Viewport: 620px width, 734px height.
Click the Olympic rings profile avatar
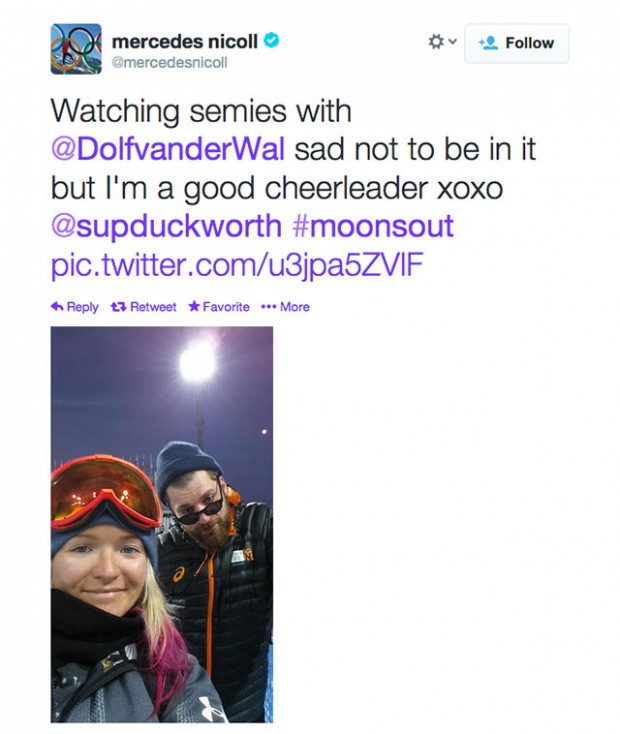click(76, 49)
